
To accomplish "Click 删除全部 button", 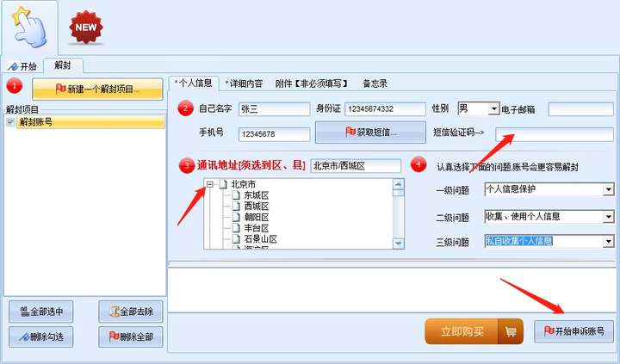I will [131, 336].
